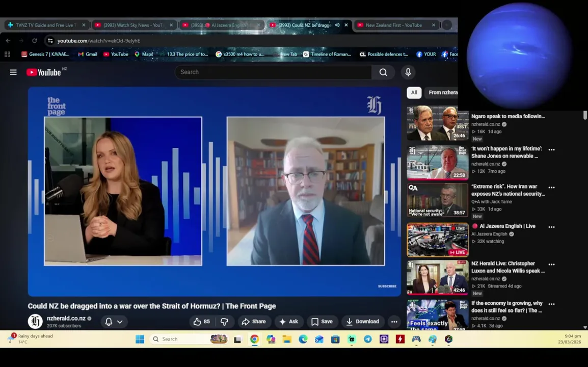
Task: Reload the current page
Action: point(35,41)
